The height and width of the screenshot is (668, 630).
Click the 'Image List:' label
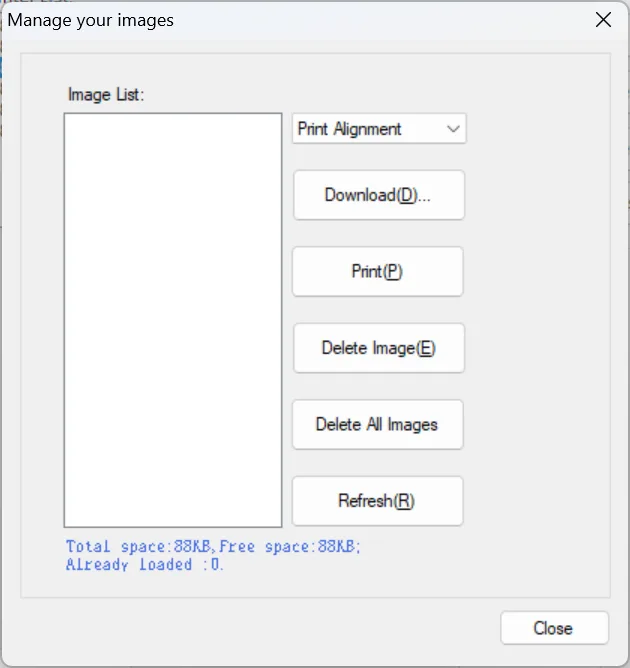(x=106, y=95)
